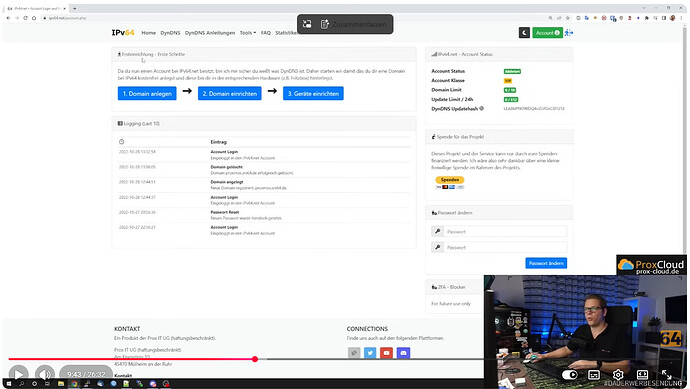
Task: Toggle the autoplay switch in the video player
Action: [x=569, y=374]
